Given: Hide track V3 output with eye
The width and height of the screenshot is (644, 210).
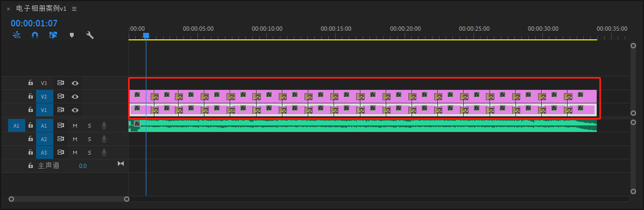Looking at the screenshot, I should [75, 83].
